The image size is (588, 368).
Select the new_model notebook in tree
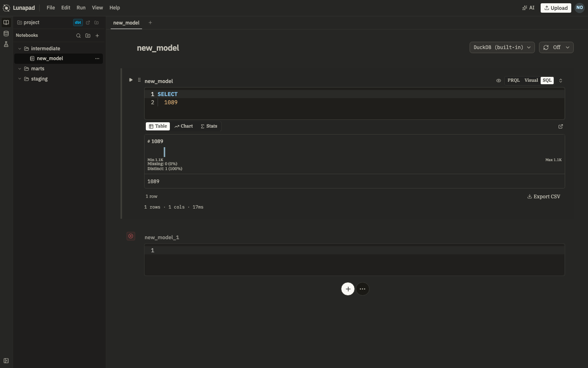point(59,58)
